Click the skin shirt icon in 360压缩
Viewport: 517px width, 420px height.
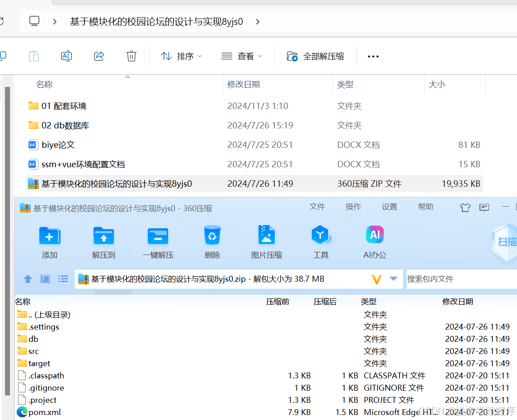(x=465, y=208)
